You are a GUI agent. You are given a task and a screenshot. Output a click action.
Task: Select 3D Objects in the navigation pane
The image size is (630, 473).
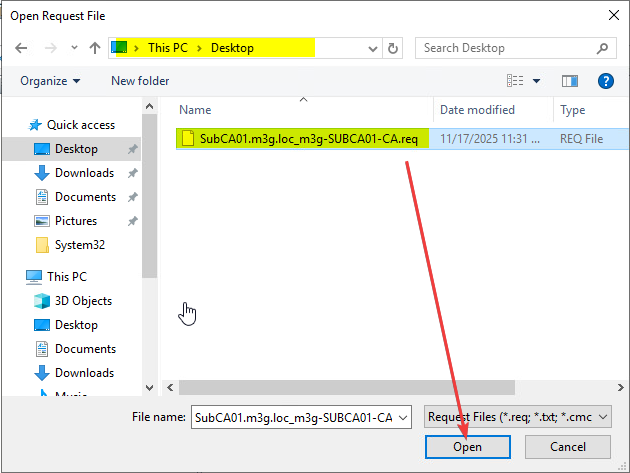pos(83,301)
